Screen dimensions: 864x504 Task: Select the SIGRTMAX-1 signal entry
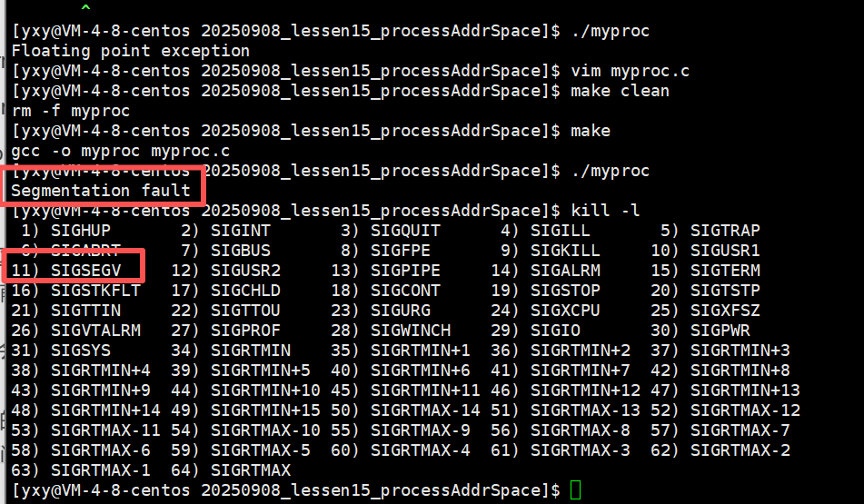tap(81, 469)
